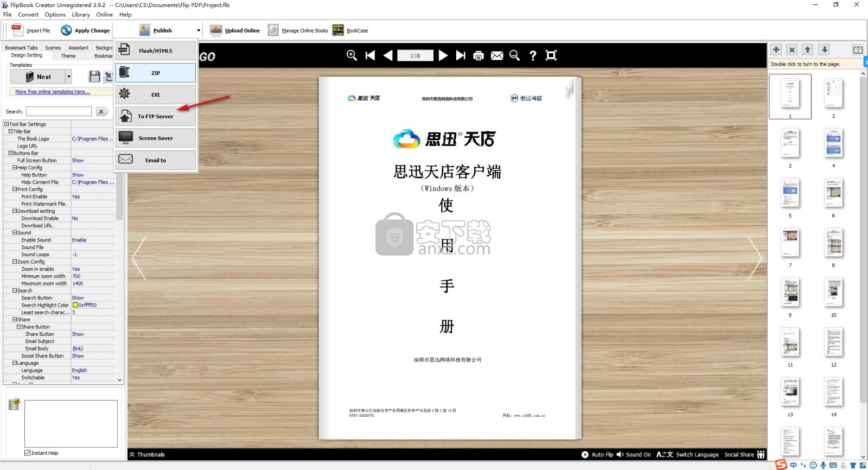
Task: Collapse Tool Bar Settings tree node
Action: pos(7,124)
